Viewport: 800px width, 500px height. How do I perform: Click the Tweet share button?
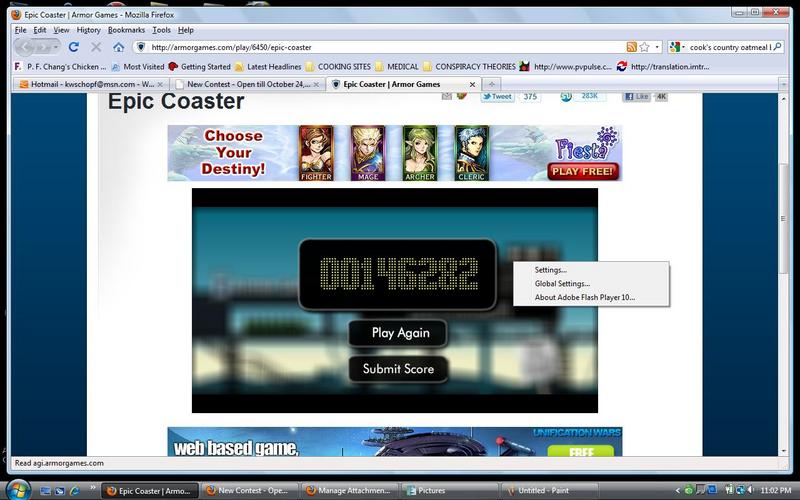(x=497, y=96)
